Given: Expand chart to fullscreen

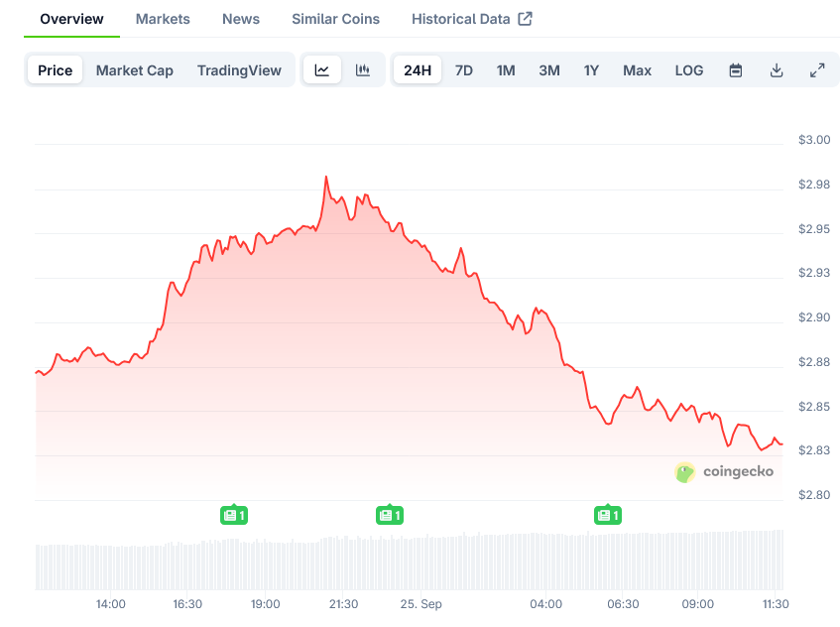Looking at the screenshot, I should tap(817, 70).
